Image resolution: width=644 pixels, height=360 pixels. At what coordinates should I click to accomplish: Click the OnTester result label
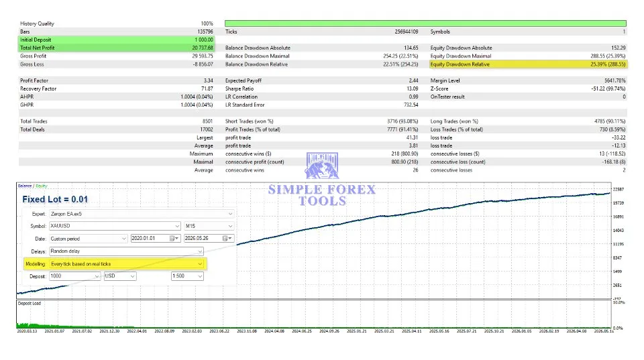coord(447,97)
